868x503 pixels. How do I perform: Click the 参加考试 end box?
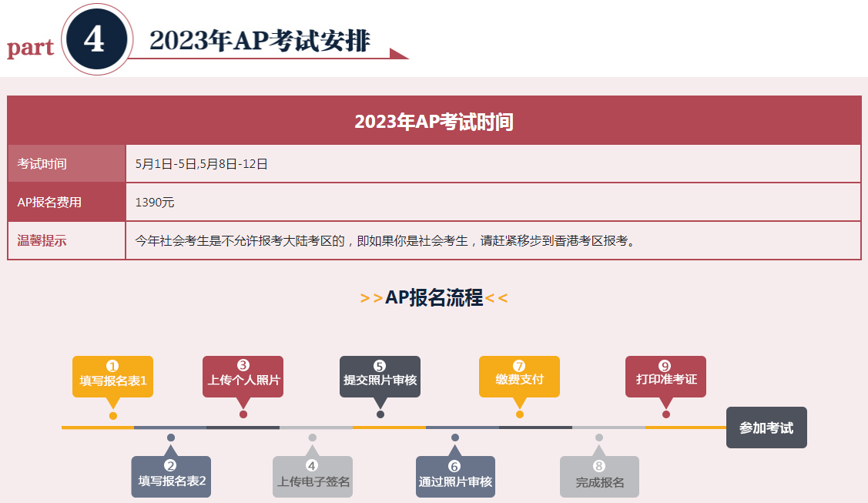[x=766, y=428]
